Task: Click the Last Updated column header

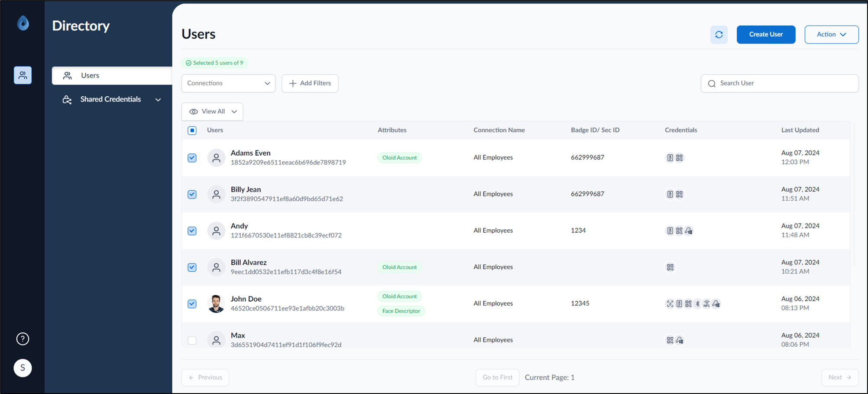Action: coord(800,130)
